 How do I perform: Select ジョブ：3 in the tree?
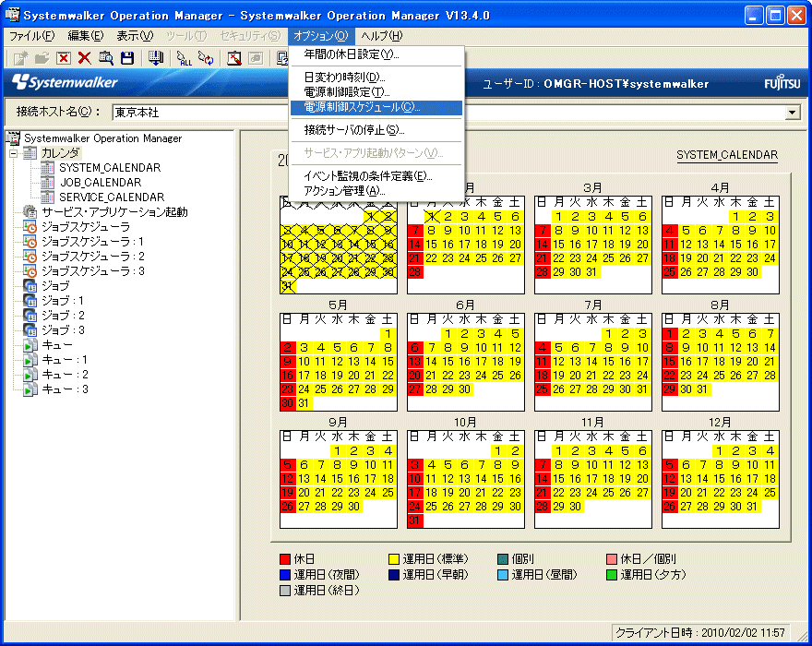[x=63, y=330]
